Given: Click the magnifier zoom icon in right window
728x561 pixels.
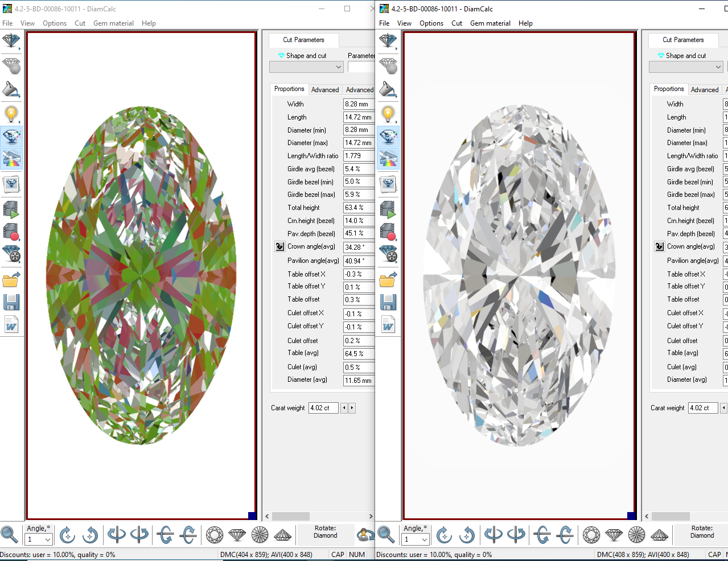Looking at the screenshot, I should tap(386, 535).
